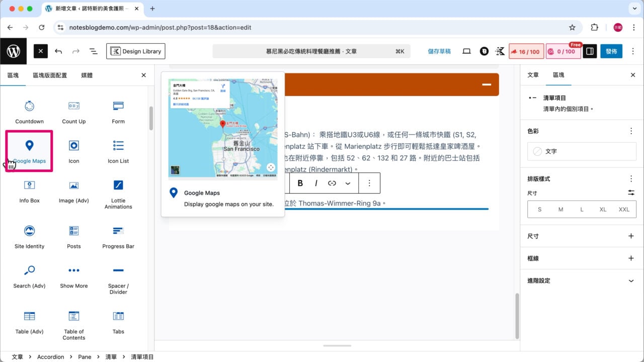Screen dimensions: 644x362
Task: Select the XL size option under 排版樣式
Action: tap(603, 209)
